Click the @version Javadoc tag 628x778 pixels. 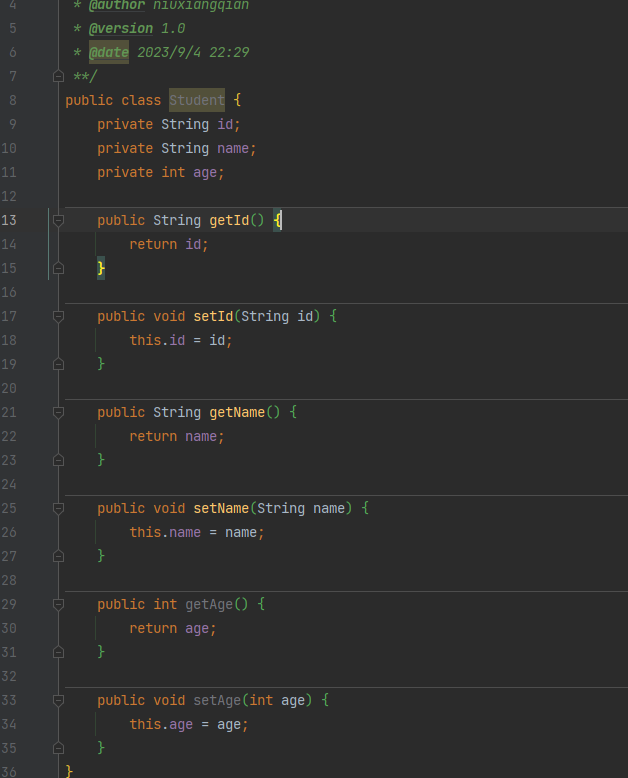tap(121, 28)
